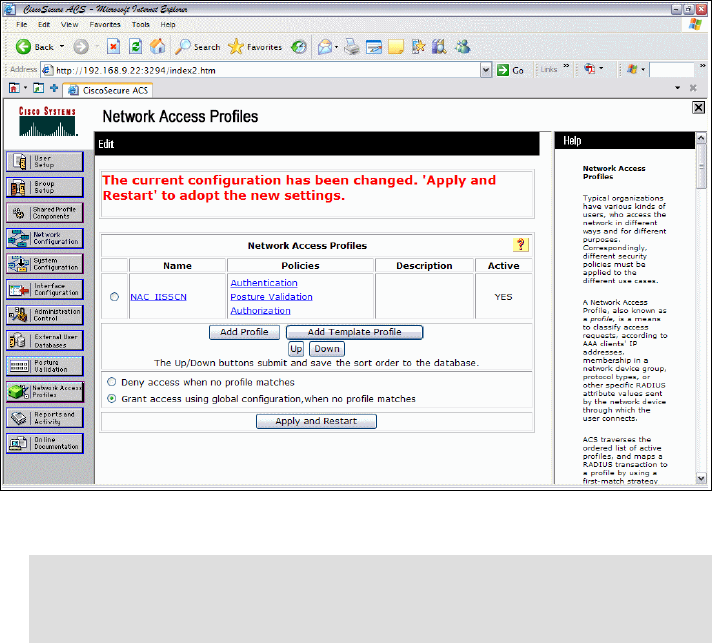The height and width of the screenshot is (643, 712).
Task: Click the History icon in toolbar
Action: click(298, 47)
